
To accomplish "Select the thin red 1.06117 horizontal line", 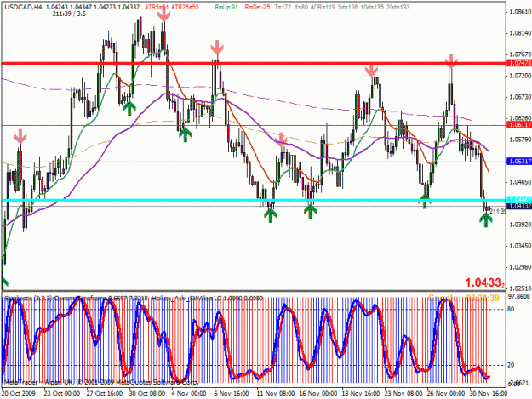I will click(254, 125).
